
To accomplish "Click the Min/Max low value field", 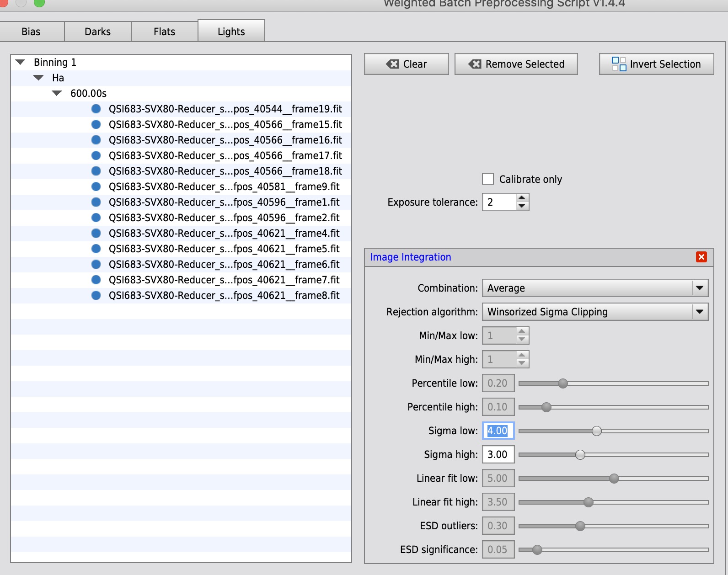I will pos(499,335).
